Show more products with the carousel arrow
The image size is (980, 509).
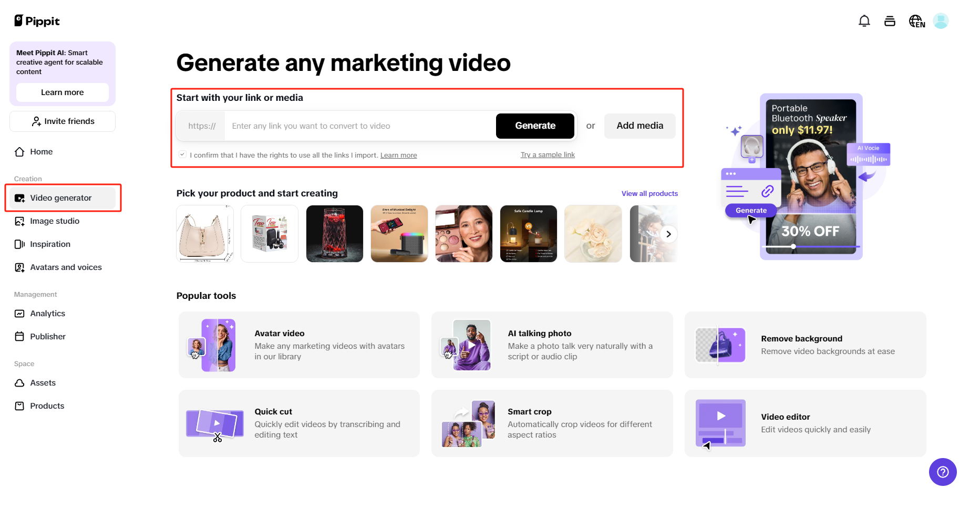point(668,234)
